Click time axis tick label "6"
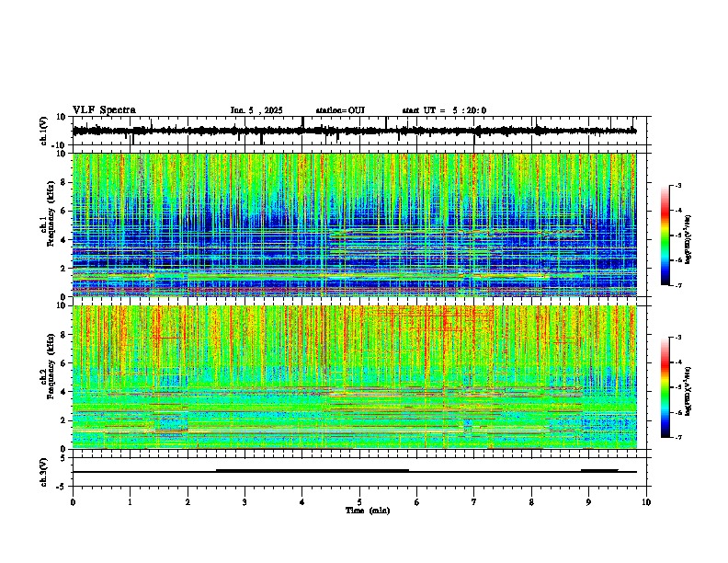This screenshot has width=728, height=563. [x=416, y=502]
